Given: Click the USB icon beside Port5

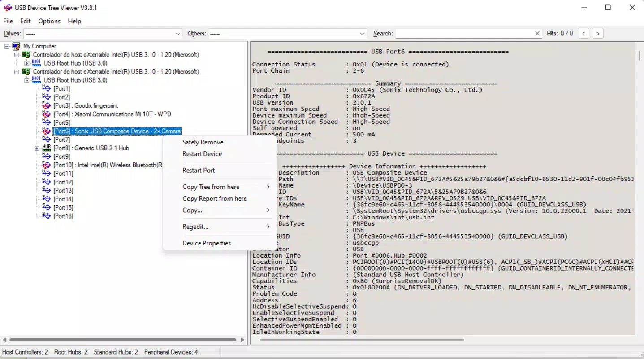Looking at the screenshot, I should coord(47,123).
